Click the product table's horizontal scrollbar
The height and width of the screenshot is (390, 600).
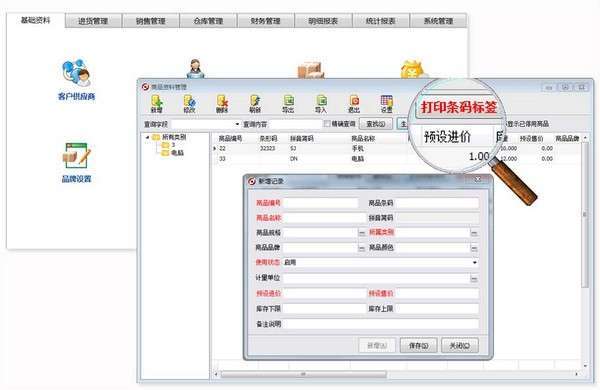click(303, 374)
